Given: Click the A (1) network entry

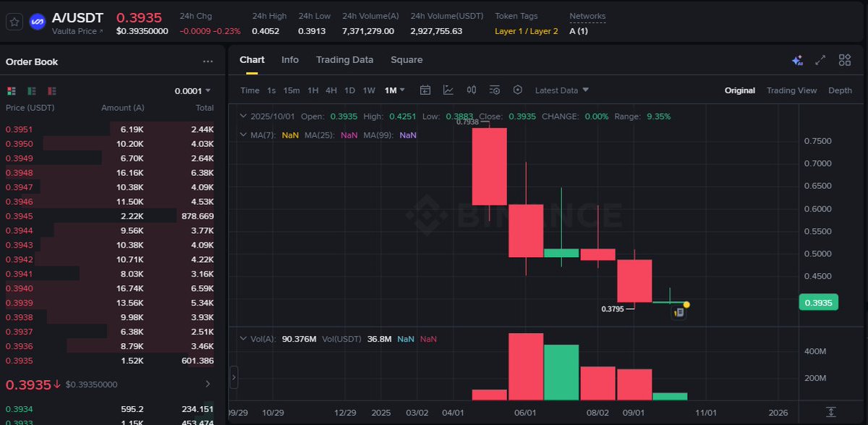Looking at the screenshot, I should point(579,31).
